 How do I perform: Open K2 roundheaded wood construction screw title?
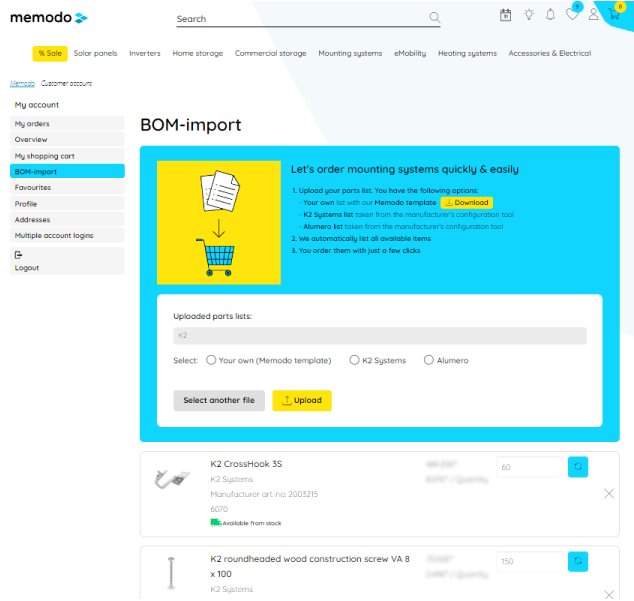pos(310,566)
